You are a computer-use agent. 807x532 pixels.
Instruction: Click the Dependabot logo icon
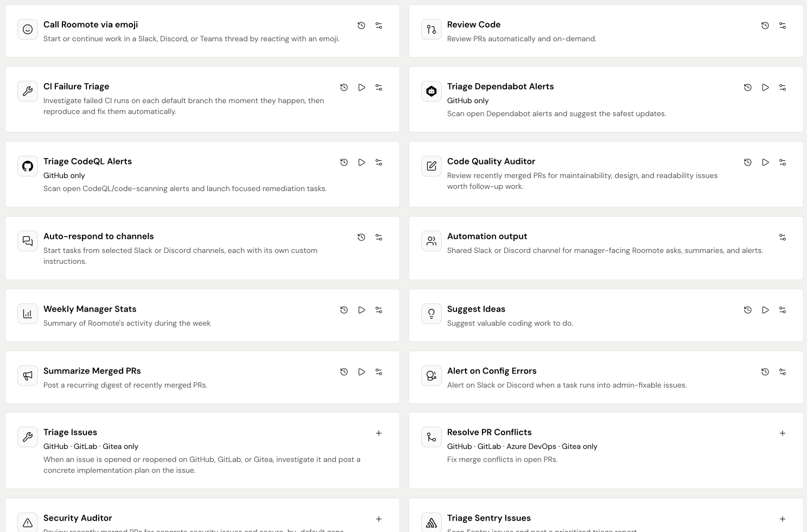pyautogui.click(x=431, y=91)
